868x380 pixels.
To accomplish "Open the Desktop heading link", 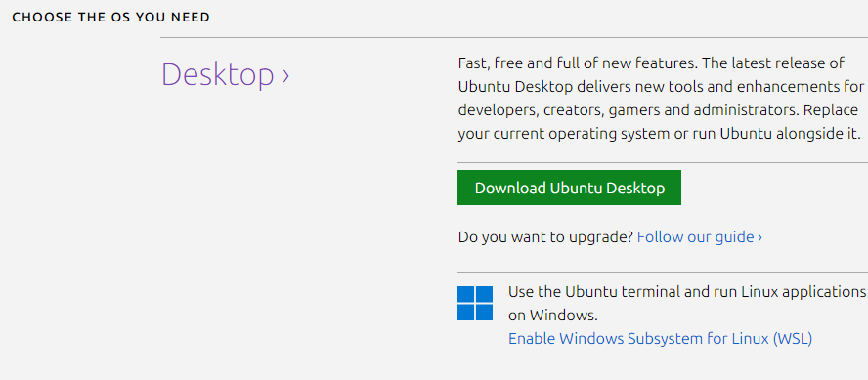I will [x=225, y=74].
